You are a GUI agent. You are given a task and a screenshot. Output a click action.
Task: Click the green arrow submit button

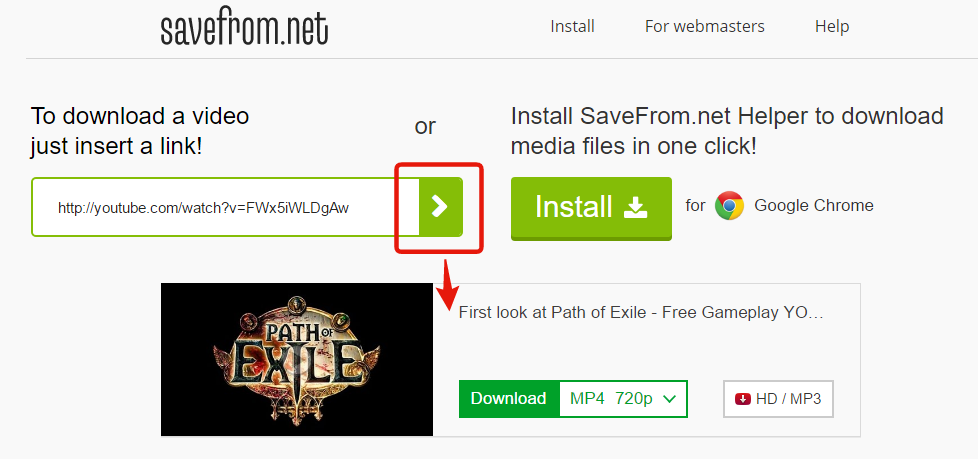440,206
